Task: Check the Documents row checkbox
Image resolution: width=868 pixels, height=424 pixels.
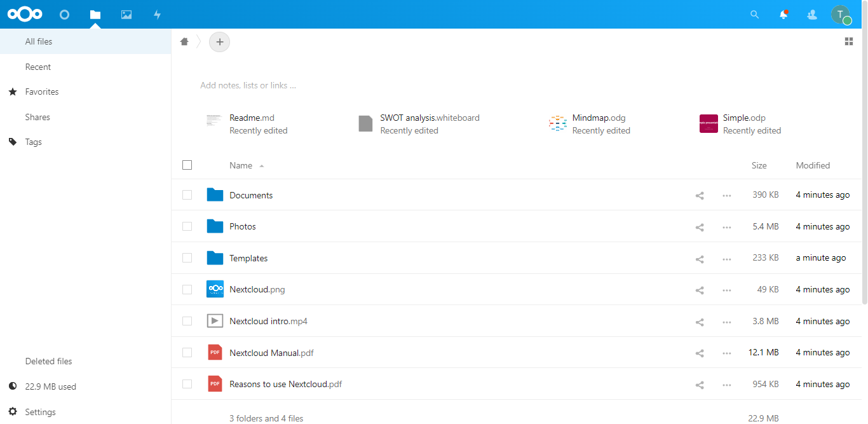Action: point(187,195)
